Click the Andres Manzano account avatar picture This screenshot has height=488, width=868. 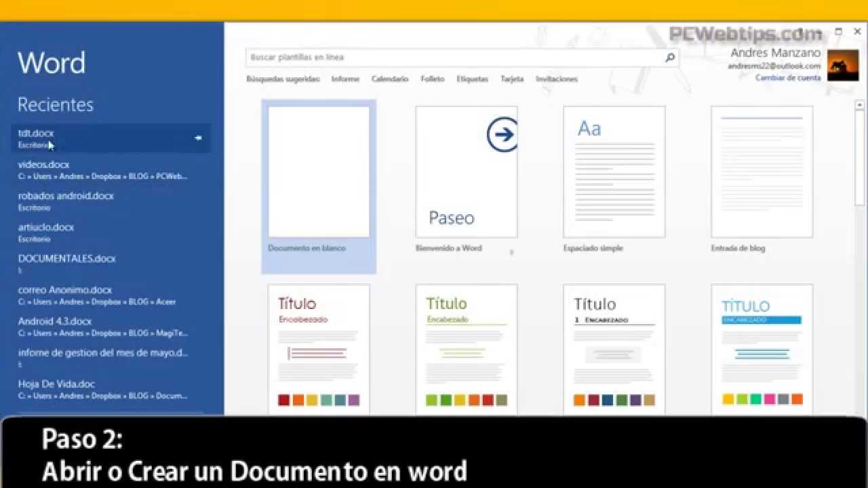pyautogui.click(x=843, y=65)
